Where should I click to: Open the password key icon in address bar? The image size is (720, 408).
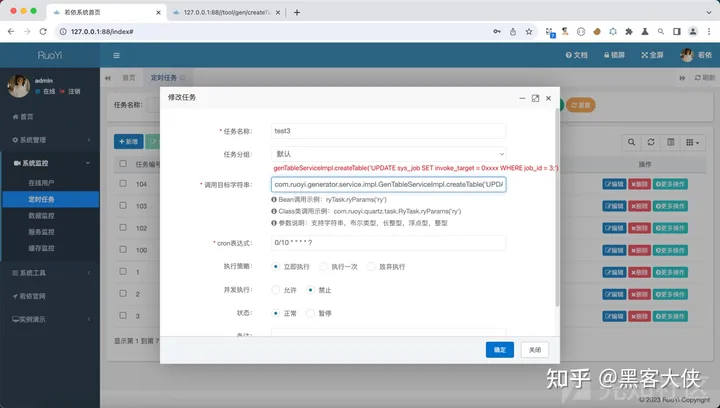click(x=497, y=32)
